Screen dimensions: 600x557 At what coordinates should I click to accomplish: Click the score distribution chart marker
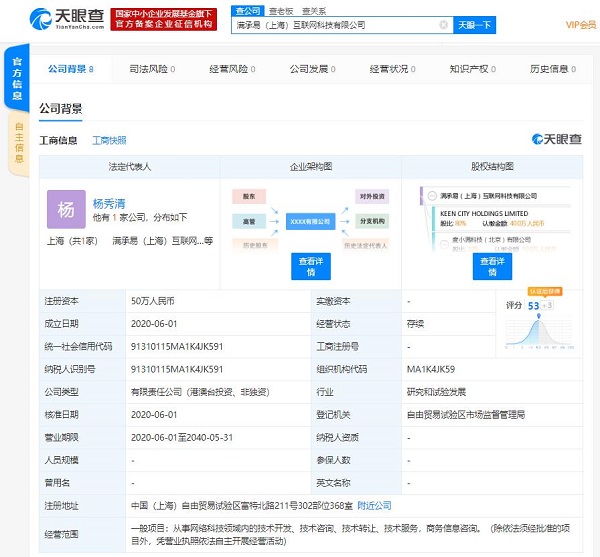pyautogui.click(x=539, y=316)
